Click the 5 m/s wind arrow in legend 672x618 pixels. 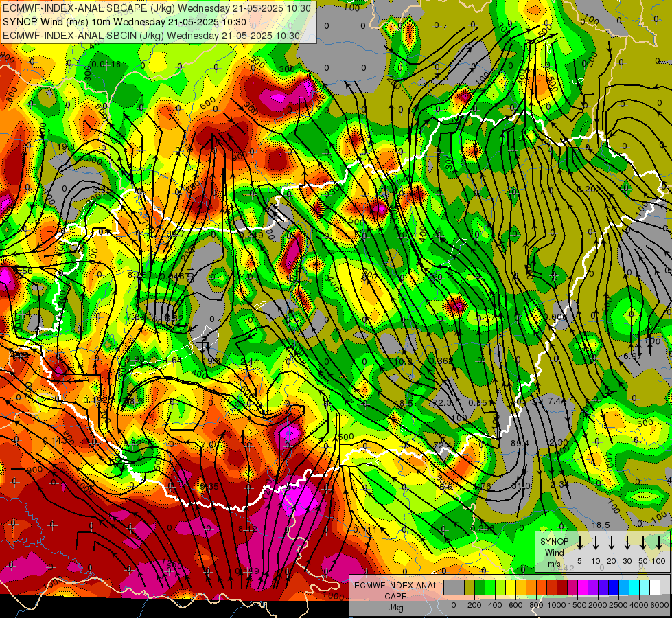579,542
